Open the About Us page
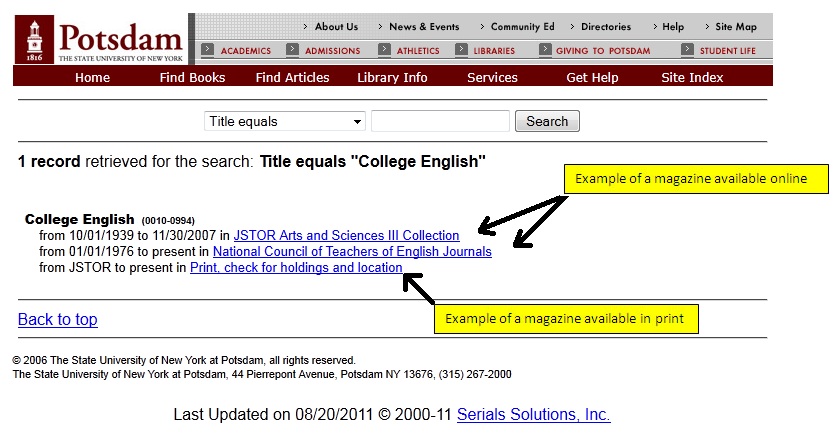 pos(336,27)
